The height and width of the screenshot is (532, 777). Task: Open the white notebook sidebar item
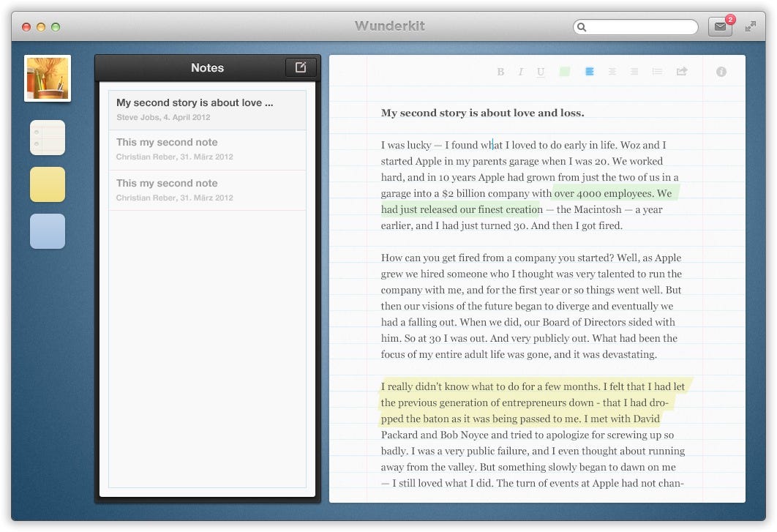48,138
